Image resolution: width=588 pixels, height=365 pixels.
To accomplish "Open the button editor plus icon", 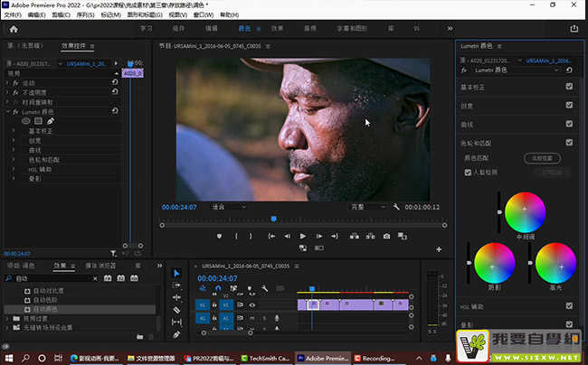I will click(x=439, y=249).
